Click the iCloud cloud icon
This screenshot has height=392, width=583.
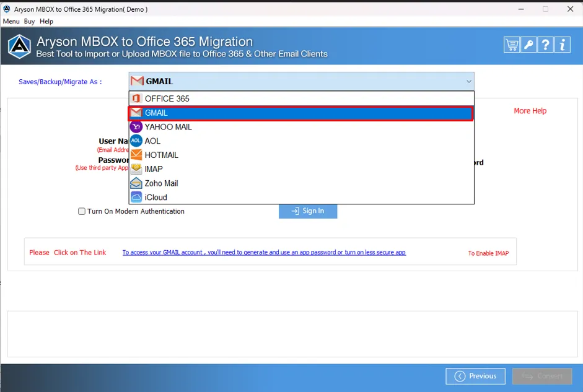point(136,197)
